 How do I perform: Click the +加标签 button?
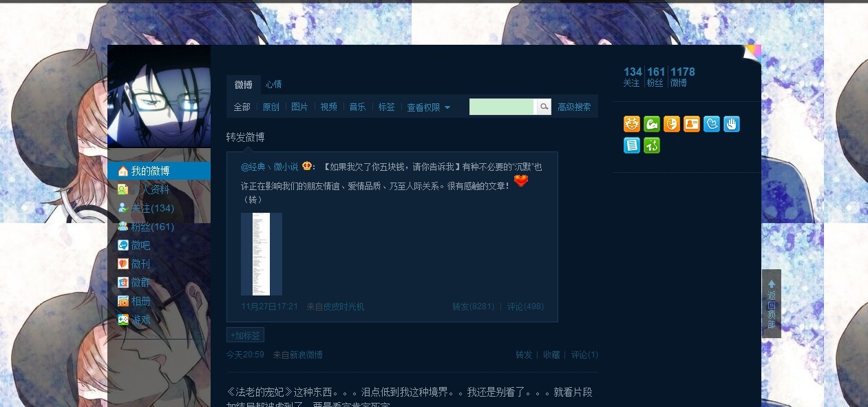tap(245, 335)
